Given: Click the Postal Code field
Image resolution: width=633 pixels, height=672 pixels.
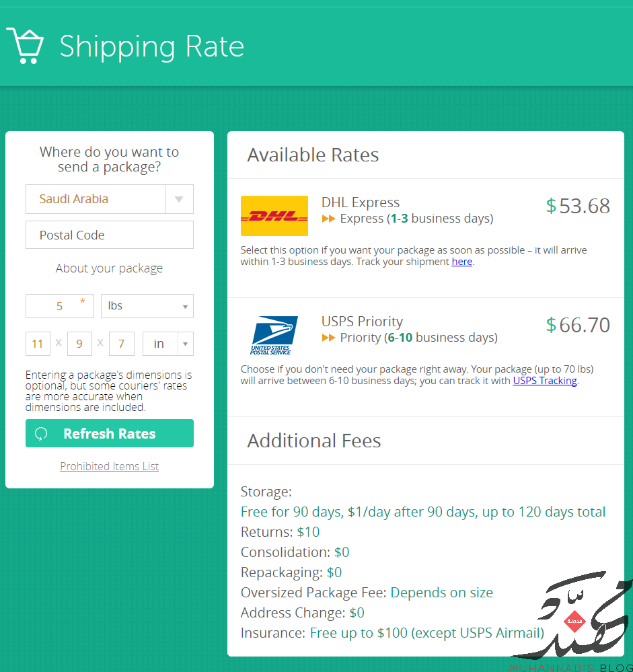Looking at the screenshot, I should point(109,235).
